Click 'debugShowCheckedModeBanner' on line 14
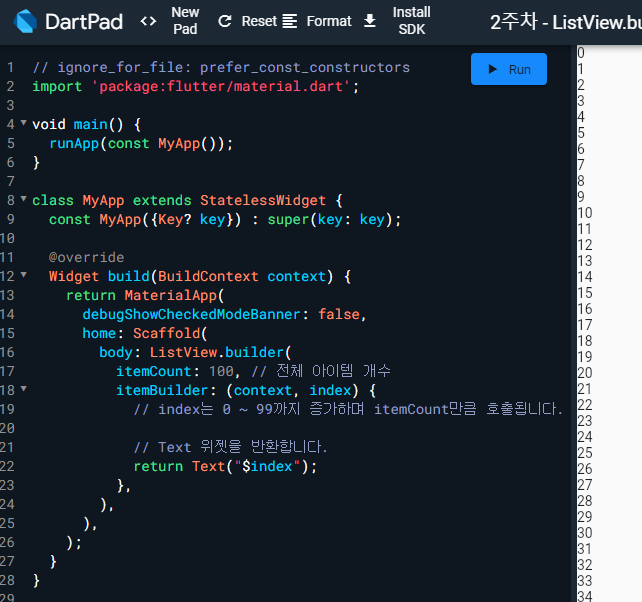Screen dimensions: 642x602 pos(191,315)
